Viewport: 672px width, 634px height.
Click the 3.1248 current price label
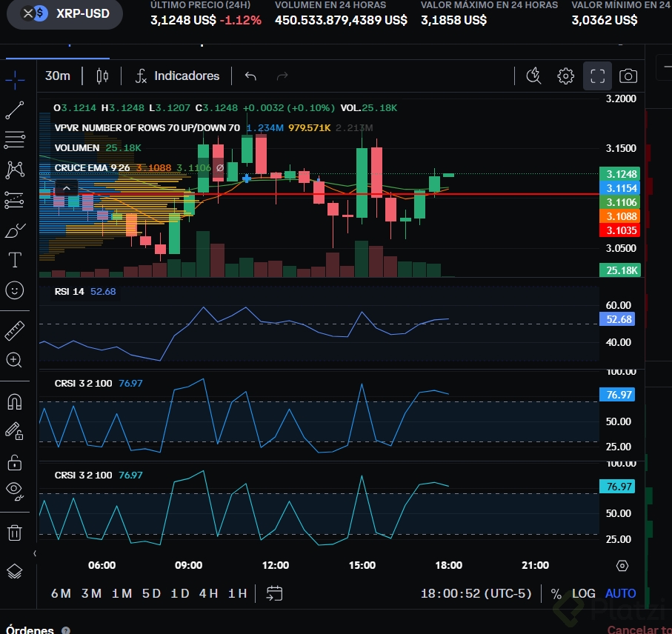(619, 174)
